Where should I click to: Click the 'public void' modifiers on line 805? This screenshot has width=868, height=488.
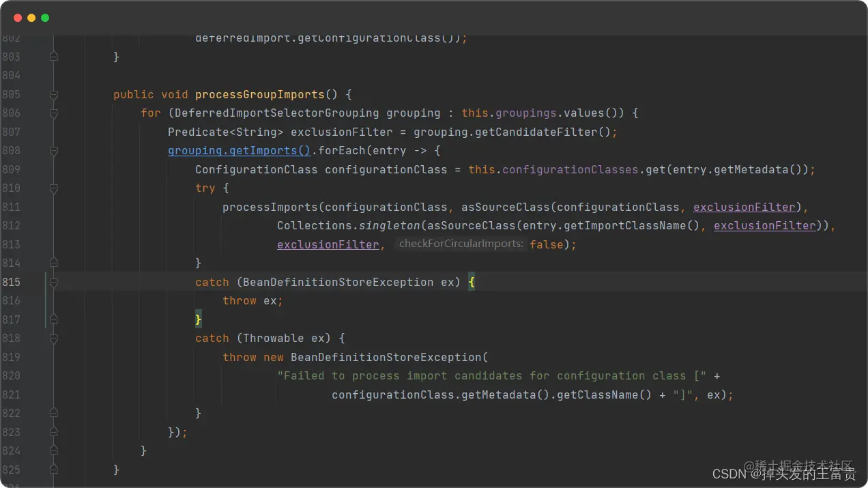click(x=151, y=94)
